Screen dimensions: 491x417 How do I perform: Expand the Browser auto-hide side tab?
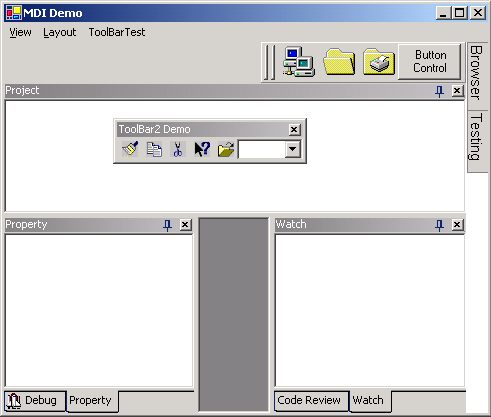click(477, 73)
